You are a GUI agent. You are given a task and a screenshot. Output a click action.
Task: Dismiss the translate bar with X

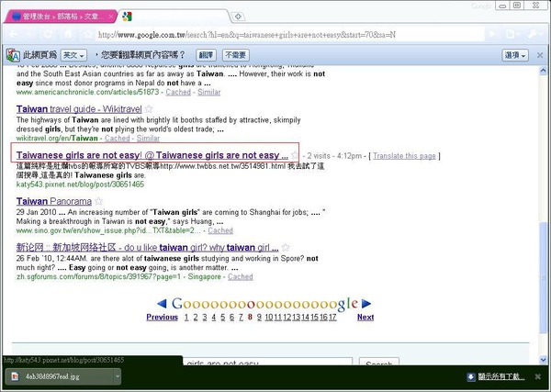point(540,55)
